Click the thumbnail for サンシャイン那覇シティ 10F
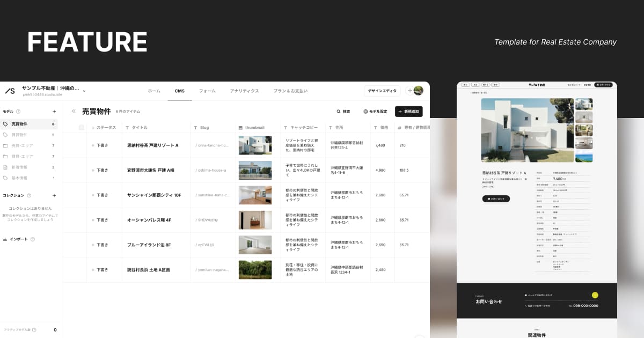Viewport: 644px width, 338px height. point(255,195)
